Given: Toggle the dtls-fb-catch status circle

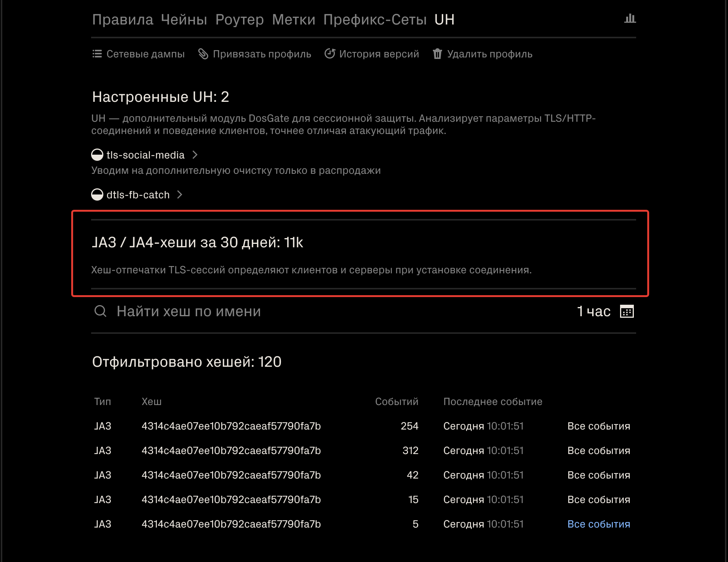Looking at the screenshot, I should [x=97, y=195].
